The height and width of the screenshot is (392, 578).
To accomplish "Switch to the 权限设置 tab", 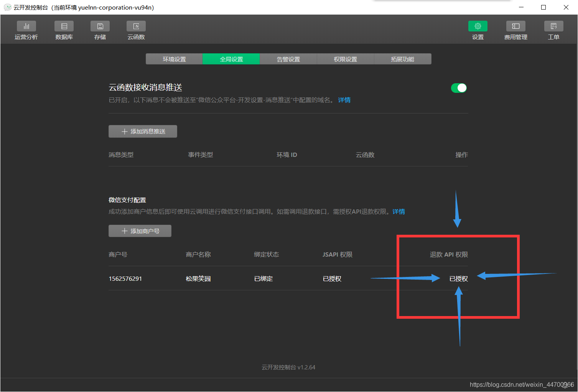I will tap(346, 59).
